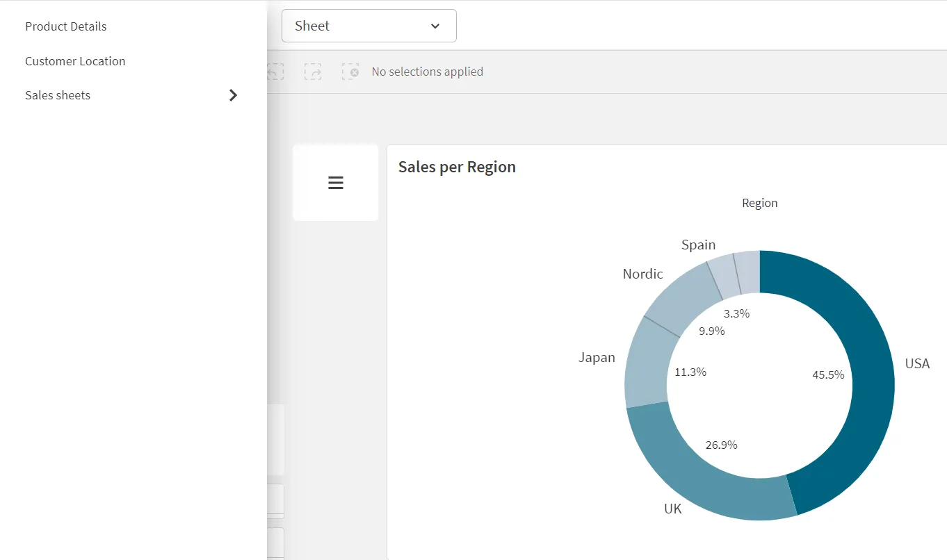Go to the Customer Location sheet

[75, 61]
